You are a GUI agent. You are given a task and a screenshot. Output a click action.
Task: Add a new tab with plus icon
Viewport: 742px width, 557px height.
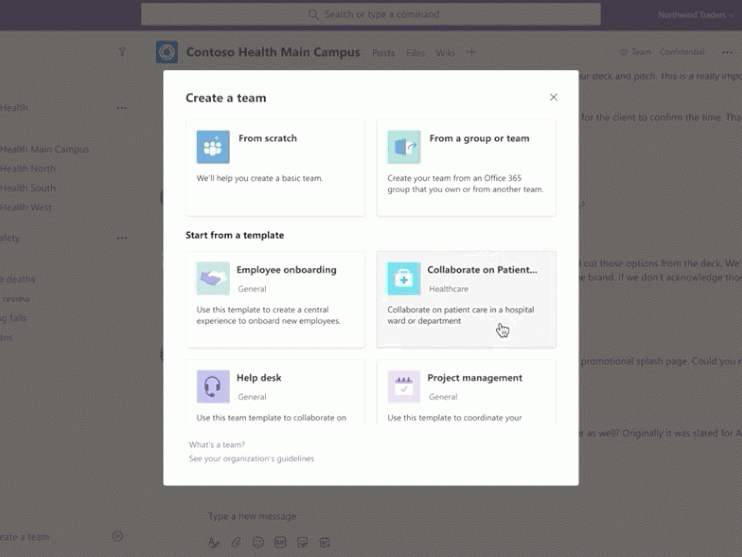(x=471, y=52)
